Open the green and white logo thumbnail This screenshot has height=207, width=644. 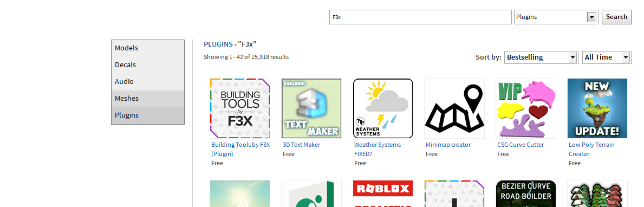coord(311,193)
